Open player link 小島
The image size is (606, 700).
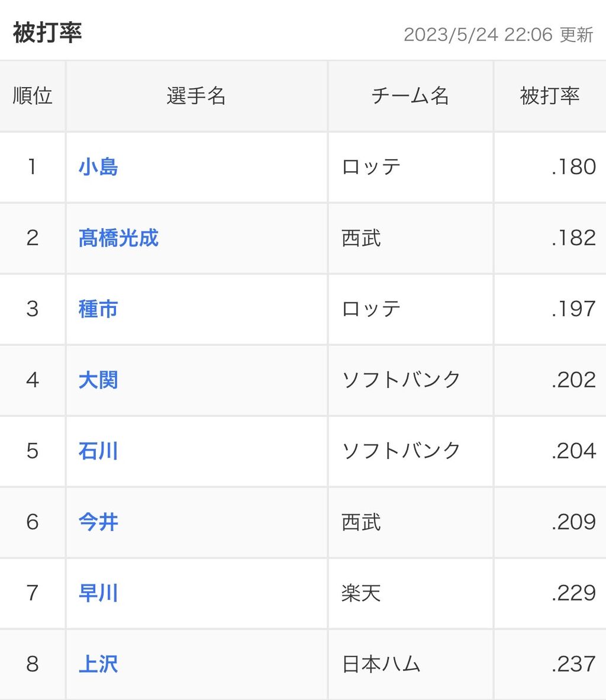tap(98, 167)
